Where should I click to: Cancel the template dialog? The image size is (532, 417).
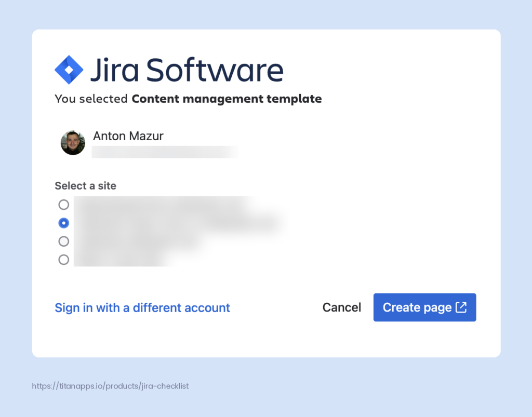point(342,307)
